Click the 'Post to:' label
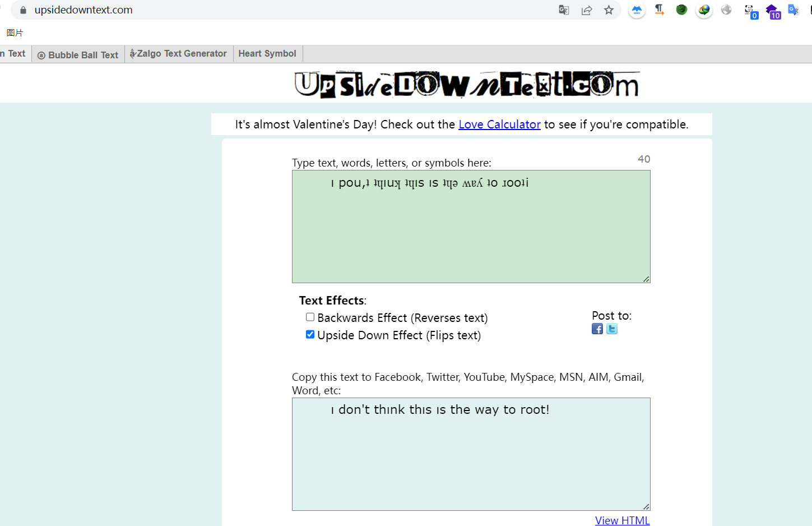This screenshot has width=812, height=526. [611, 316]
